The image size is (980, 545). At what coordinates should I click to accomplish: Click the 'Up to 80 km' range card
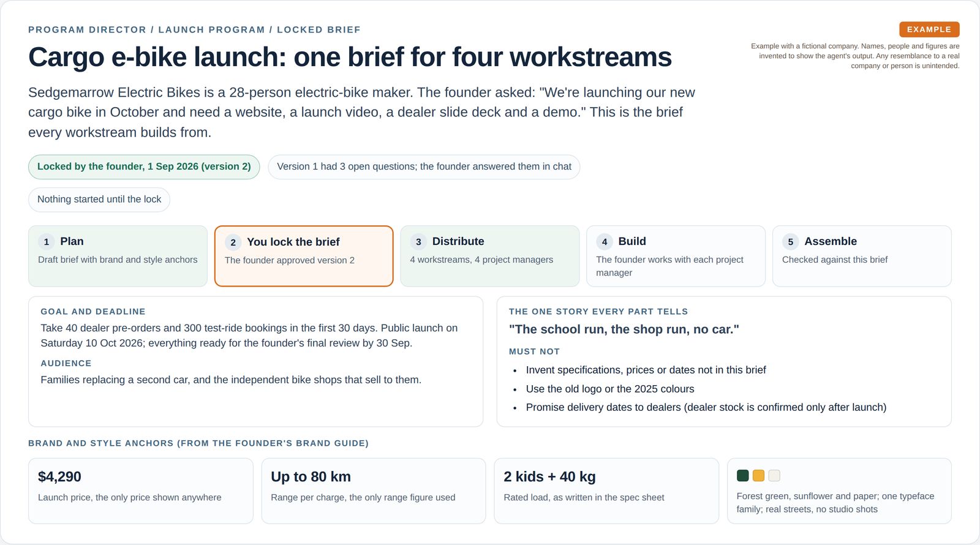pos(374,491)
